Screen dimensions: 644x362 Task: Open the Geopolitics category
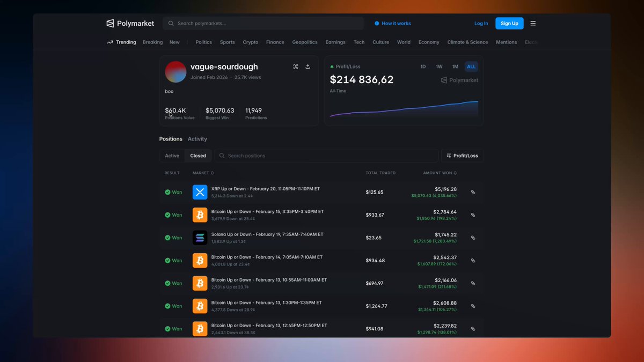tap(305, 42)
